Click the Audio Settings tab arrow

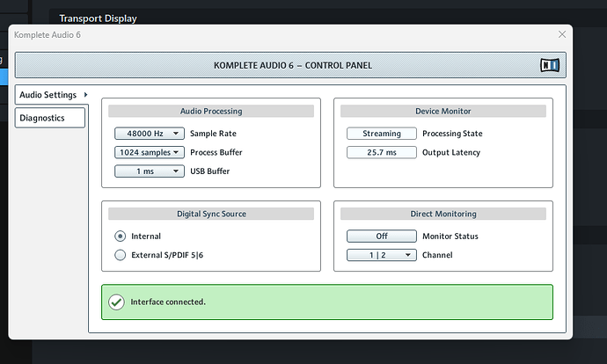tap(85, 95)
